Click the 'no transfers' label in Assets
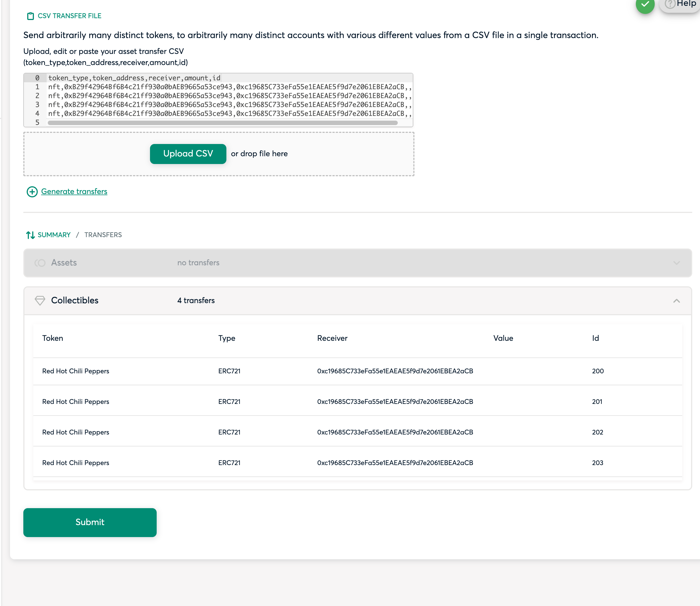 (198, 263)
